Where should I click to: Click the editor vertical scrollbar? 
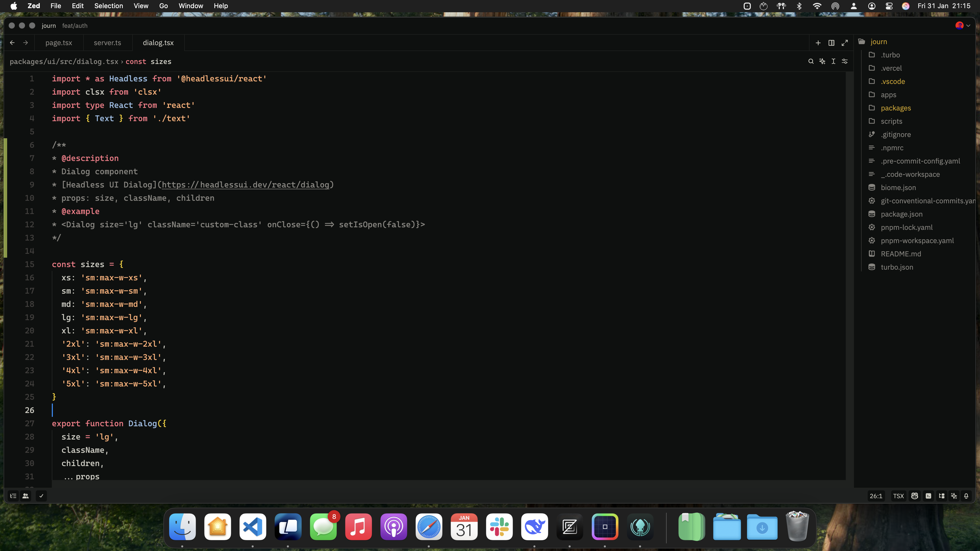[x=849, y=276]
